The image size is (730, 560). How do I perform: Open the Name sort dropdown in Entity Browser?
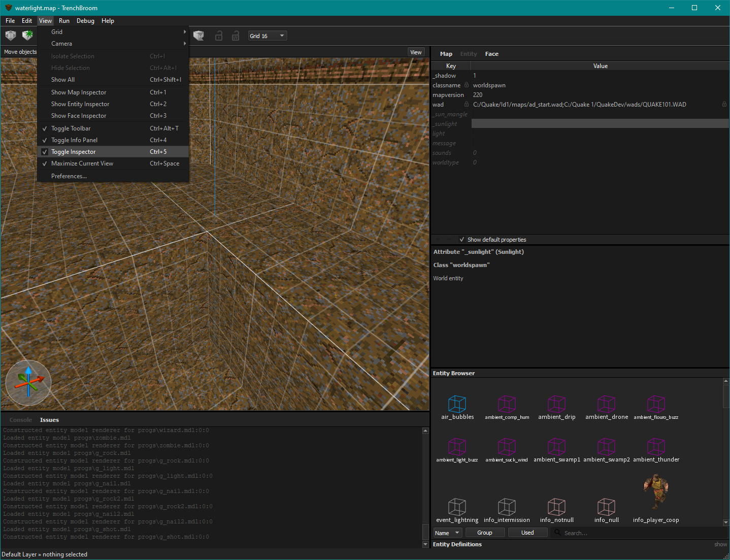point(447,532)
